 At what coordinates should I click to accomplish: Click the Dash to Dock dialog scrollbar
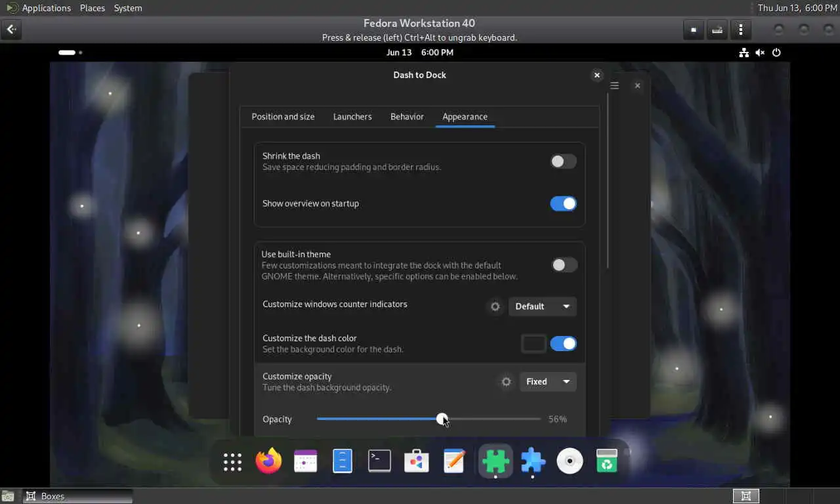(608, 181)
